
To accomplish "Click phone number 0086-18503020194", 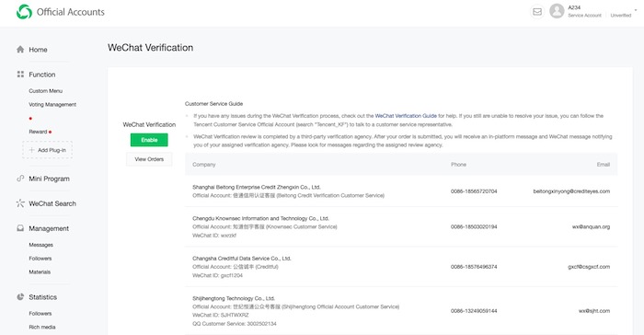I will 474,227.
